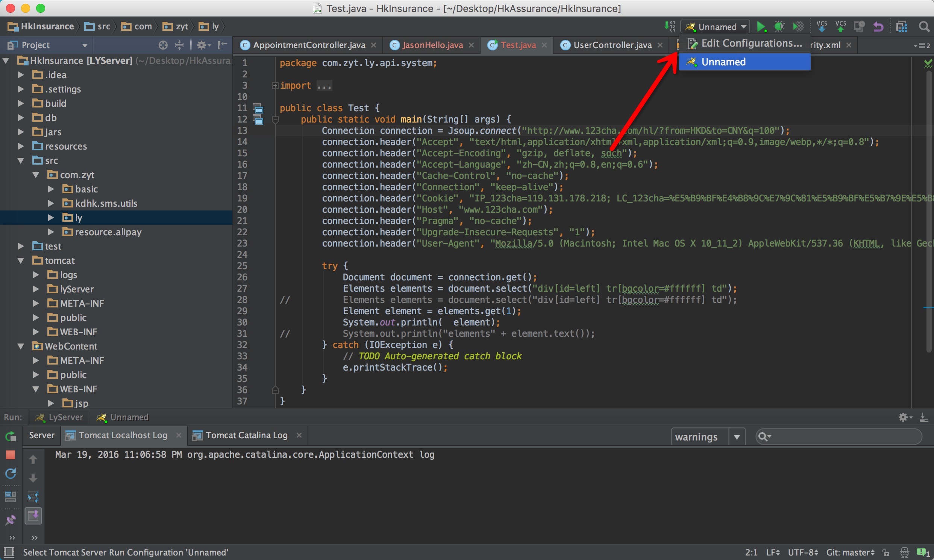The height and width of the screenshot is (560, 934).
Task: Click the implementation gutter marker on line 11
Action: click(258, 109)
